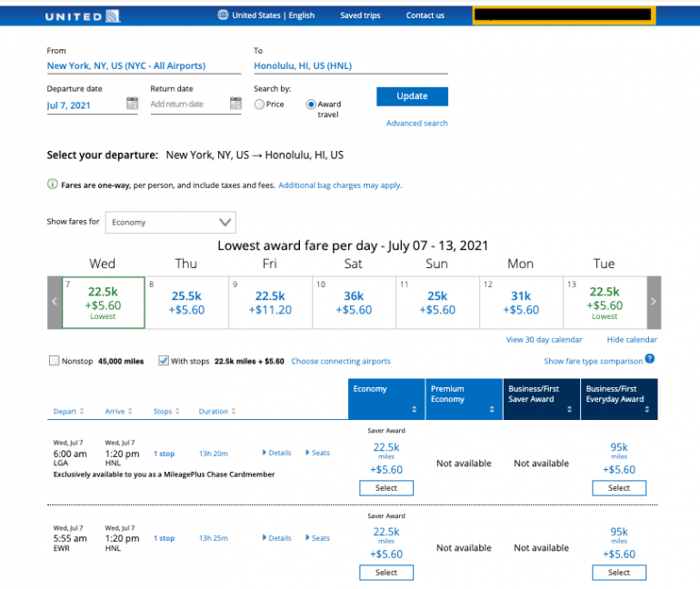Select the Fri 9 fare of 22.5k

click(270, 302)
